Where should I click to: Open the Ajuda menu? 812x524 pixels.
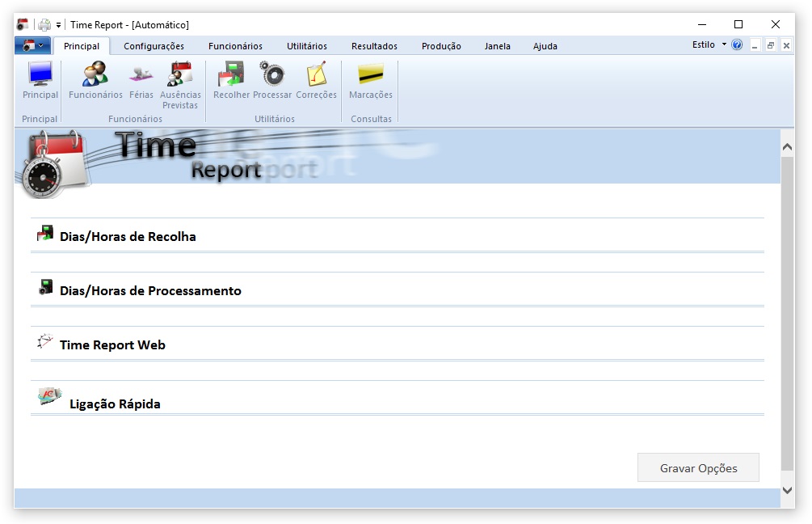tap(545, 46)
